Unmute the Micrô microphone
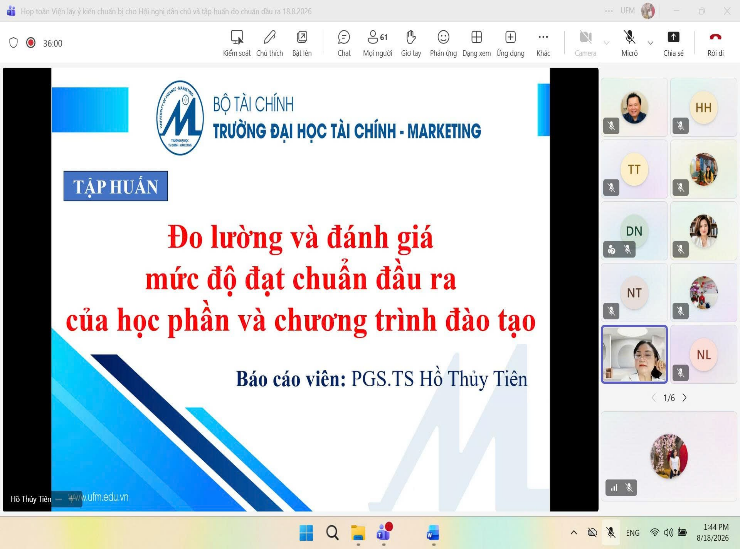The width and height of the screenshot is (740, 549). [629, 43]
